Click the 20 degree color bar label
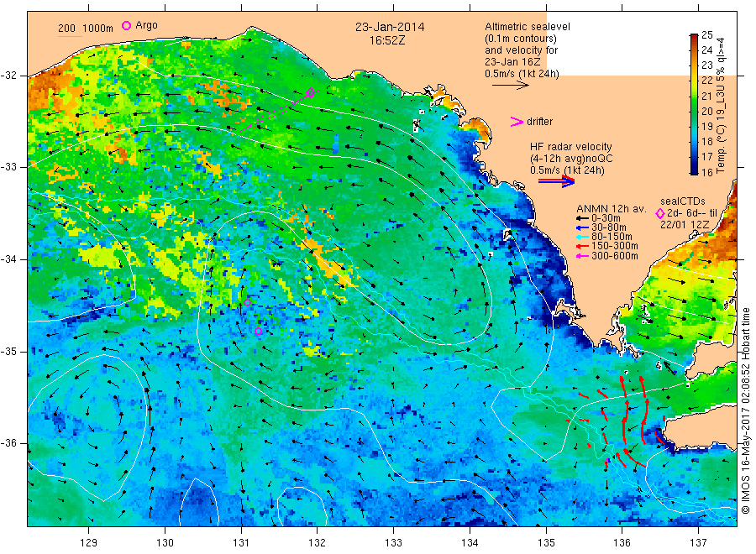This screenshot has width=756, height=554. click(706, 111)
